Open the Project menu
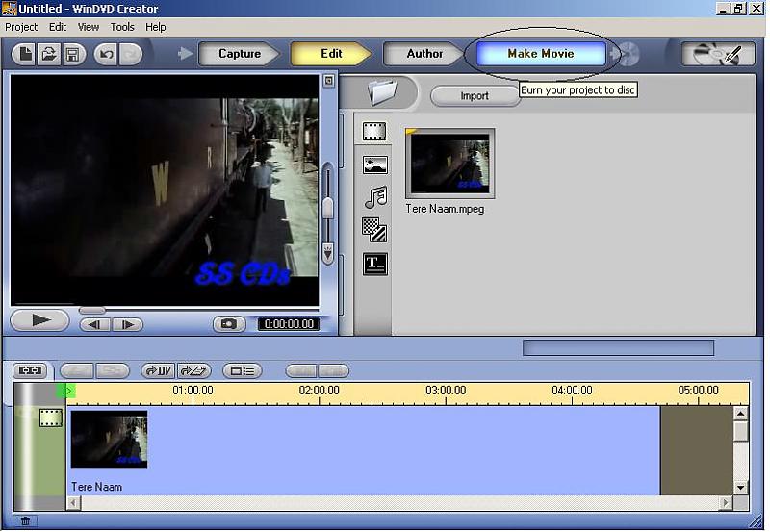 click(x=21, y=27)
